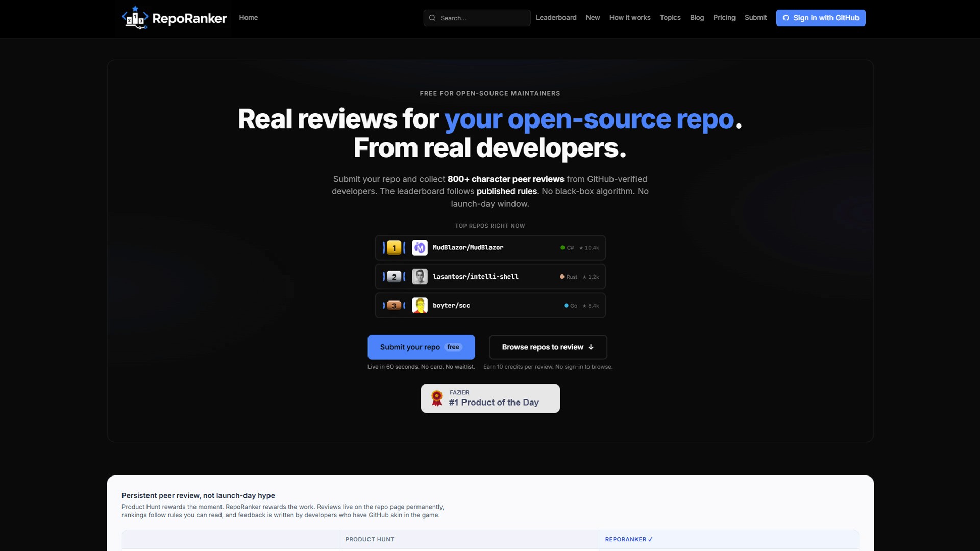Focus the Search input field
The image size is (980, 551).
[477, 18]
